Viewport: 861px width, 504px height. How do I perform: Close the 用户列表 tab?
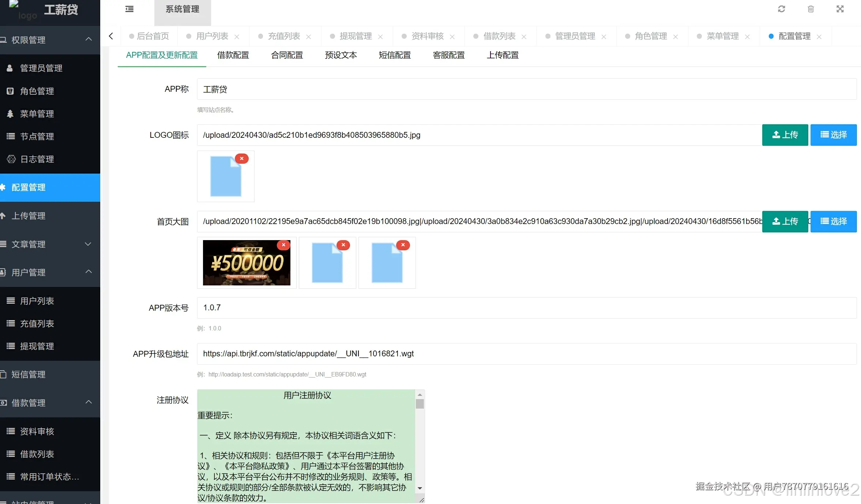tap(237, 37)
